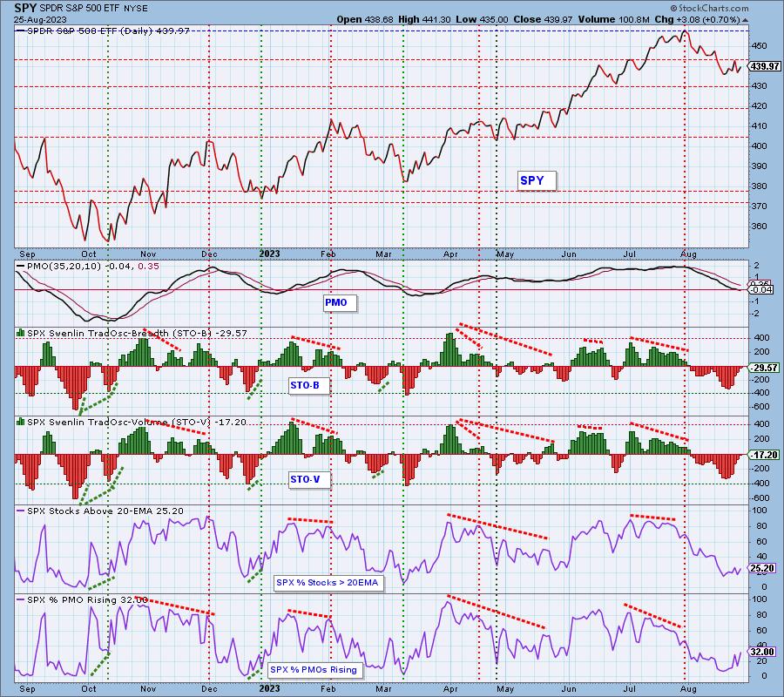Click the SPX Swenlin TradOsc-Breadth legend text
The height and width of the screenshot is (697, 784).
click(137, 334)
